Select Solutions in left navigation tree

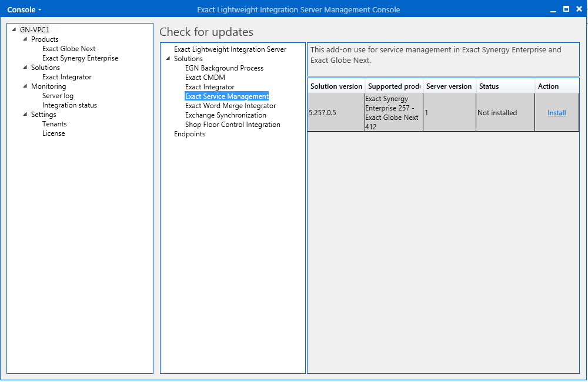tap(45, 68)
